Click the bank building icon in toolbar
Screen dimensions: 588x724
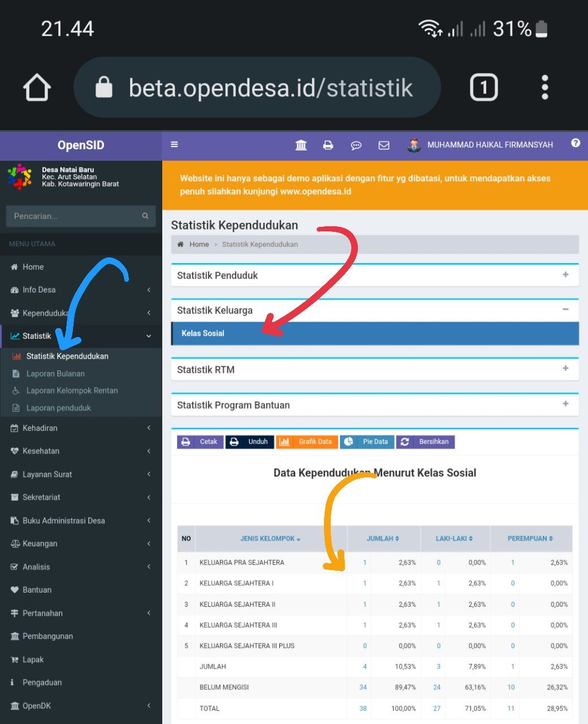click(x=301, y=145)
